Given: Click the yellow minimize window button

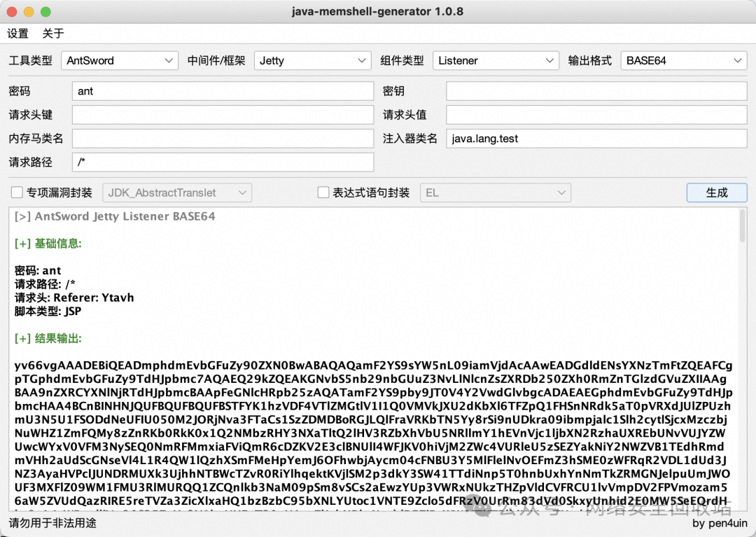Looking at the screenshot, I should point(29,12).
